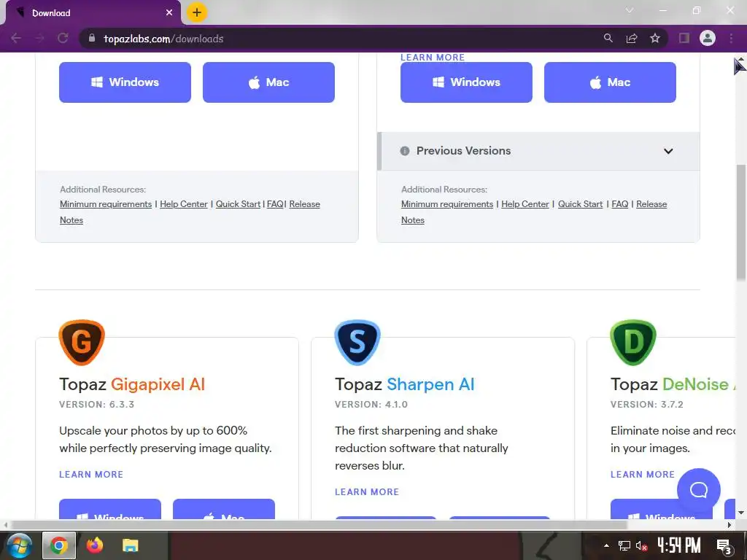Image resolution: width=747 pixels, height=560 pixels.
Task: Click the horizontal scrollbar thumb
Action: (x=318, y=525)
